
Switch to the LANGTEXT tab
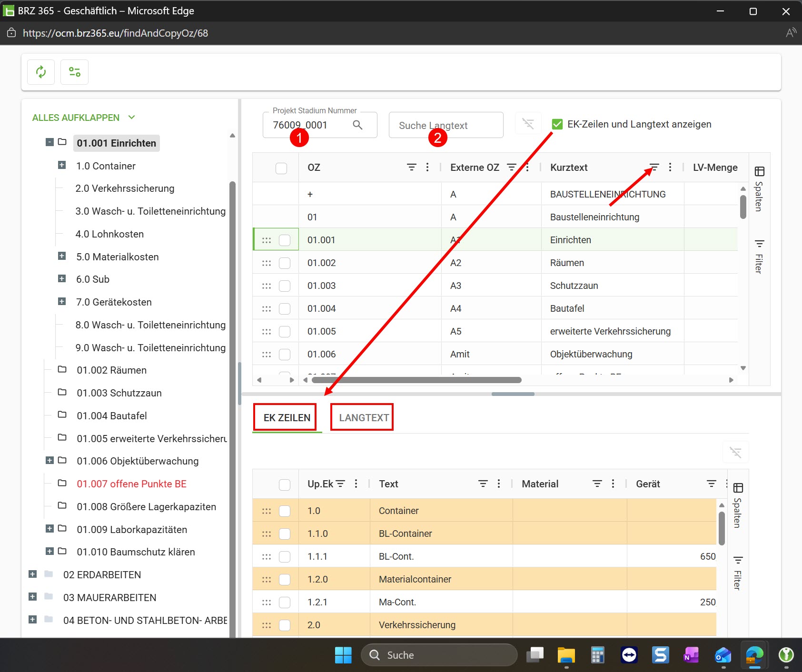(364, 417)
